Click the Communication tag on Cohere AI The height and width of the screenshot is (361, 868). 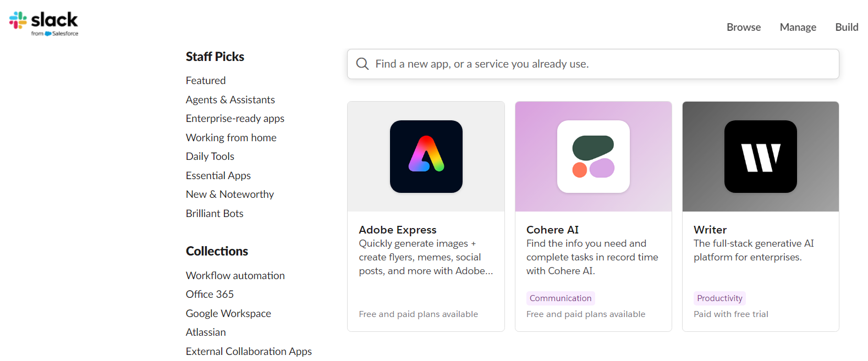(560, 298)
